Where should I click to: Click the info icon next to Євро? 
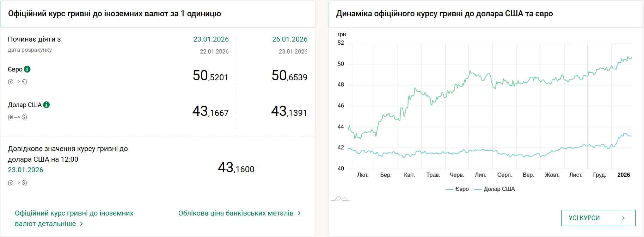coord(27,69)
